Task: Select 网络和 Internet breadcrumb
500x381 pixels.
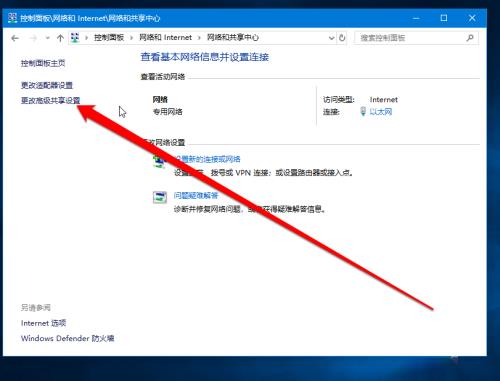Action: (165, 38)
